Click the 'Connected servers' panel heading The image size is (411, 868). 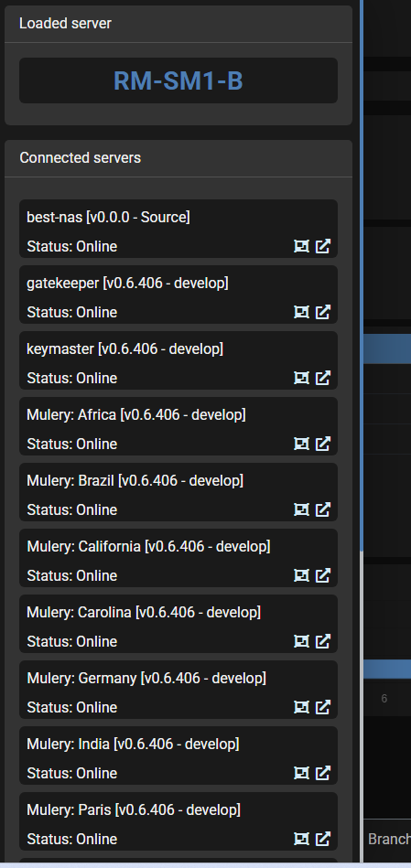coord(81,158)
